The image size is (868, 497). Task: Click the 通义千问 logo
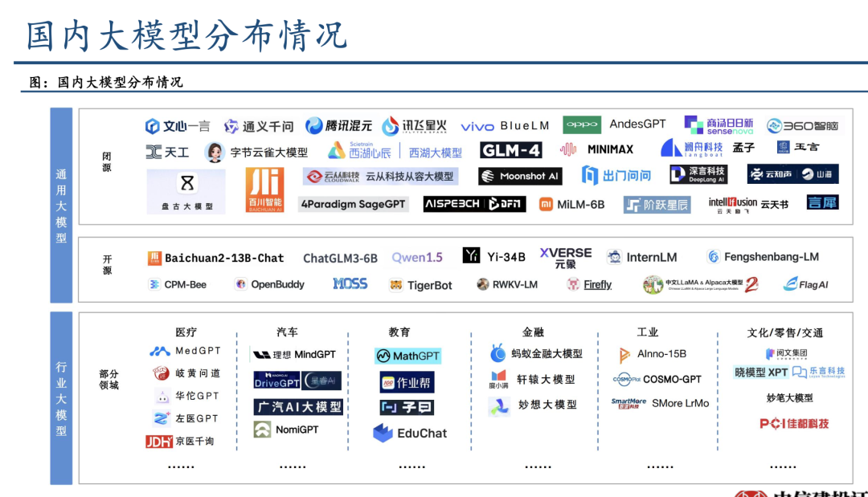[259, 127]
